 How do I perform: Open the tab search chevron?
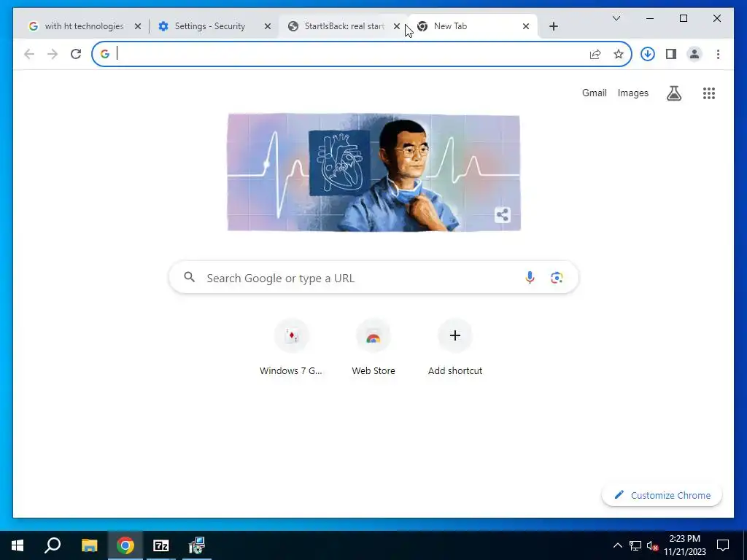616,18
